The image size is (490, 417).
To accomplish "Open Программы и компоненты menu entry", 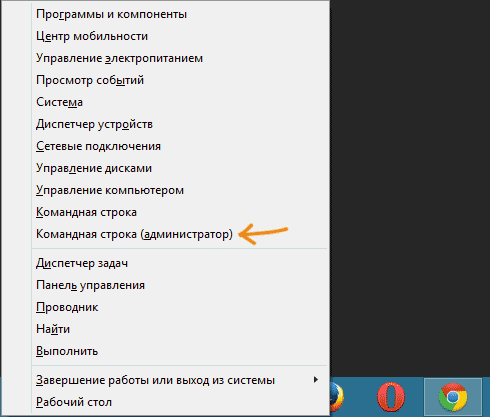I will click(x=180, y=14).
